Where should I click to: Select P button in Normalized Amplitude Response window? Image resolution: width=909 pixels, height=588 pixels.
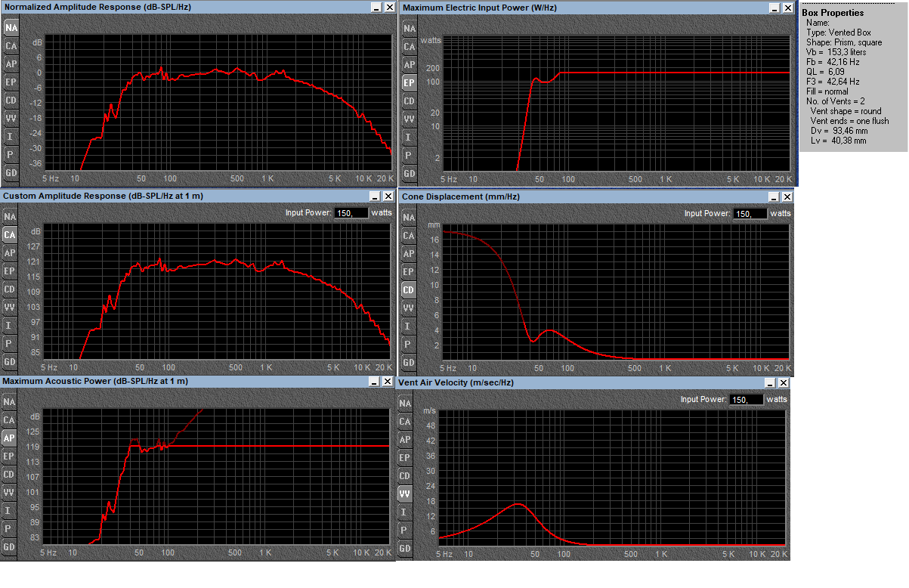11,155
